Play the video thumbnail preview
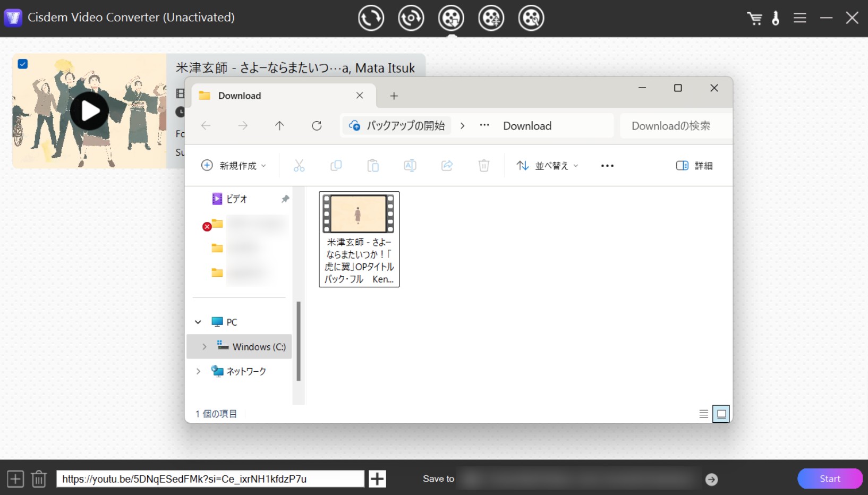 pyautogui.click(x=89, y=111)
